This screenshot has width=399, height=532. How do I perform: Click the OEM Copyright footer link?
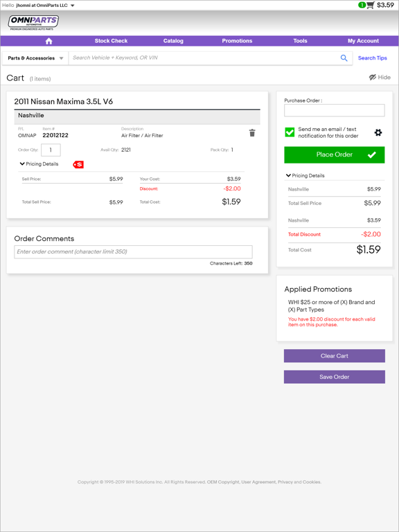pyautogui.click(x=223, y=482)
